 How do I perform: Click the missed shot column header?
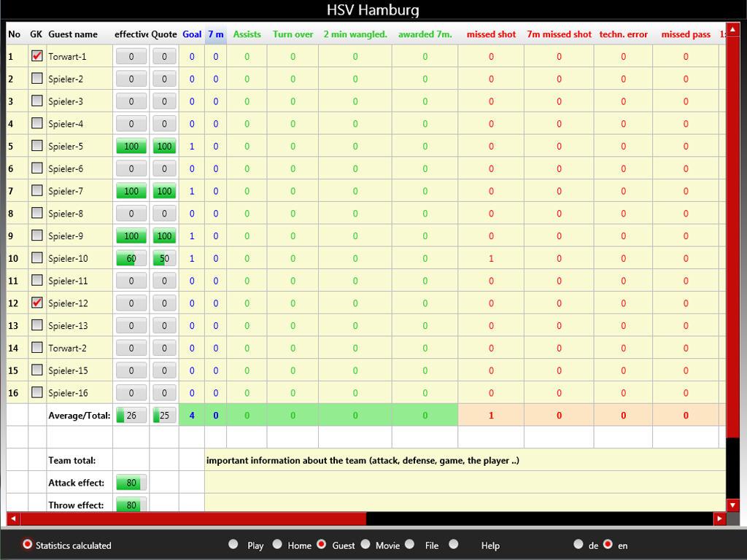click(491, 34)
